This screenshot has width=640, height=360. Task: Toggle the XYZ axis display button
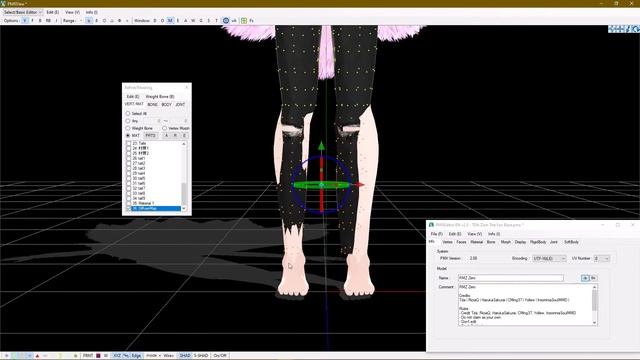[117, 356]
